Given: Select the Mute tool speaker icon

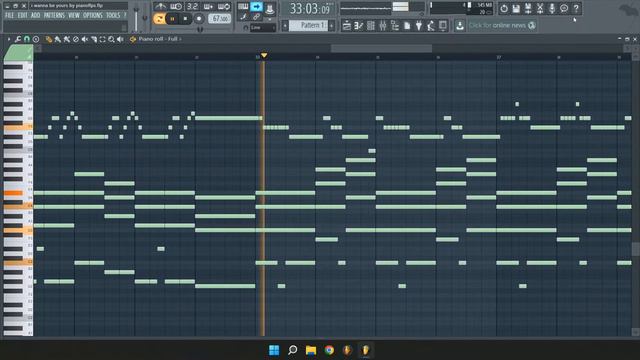Looking at the screenshot, I should coord(84,39).
